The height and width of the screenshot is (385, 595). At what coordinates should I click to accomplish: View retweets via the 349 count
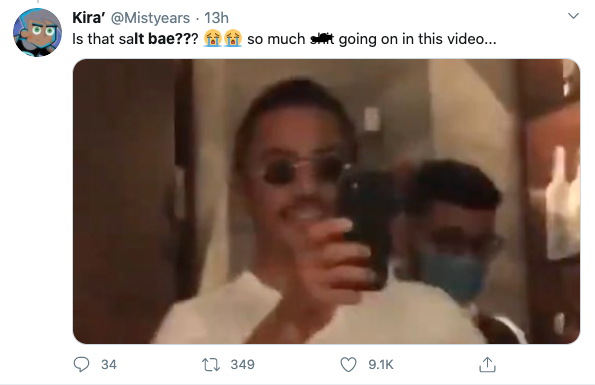(242, 365)
